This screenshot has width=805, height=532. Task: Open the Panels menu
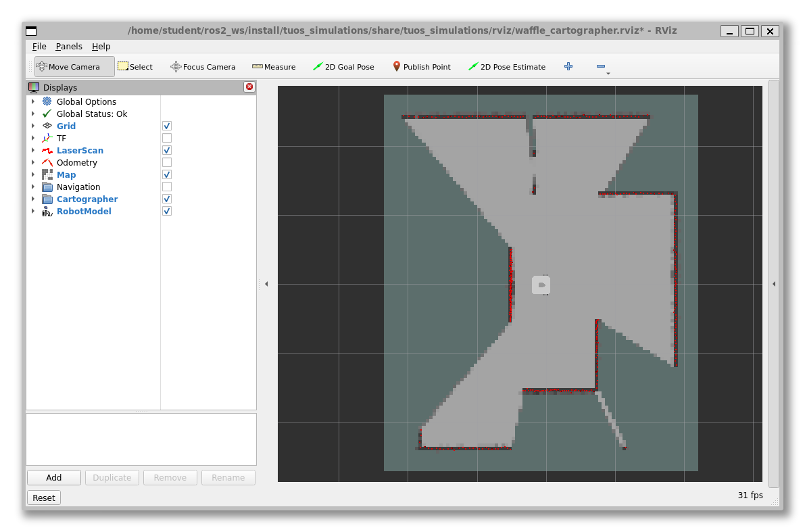pos(69,46)
